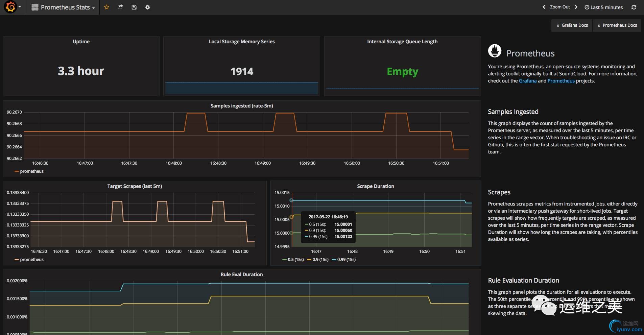
Task: Click the 16:51:00 tick on Samples ingested axis
Action: tap(441, 163)
